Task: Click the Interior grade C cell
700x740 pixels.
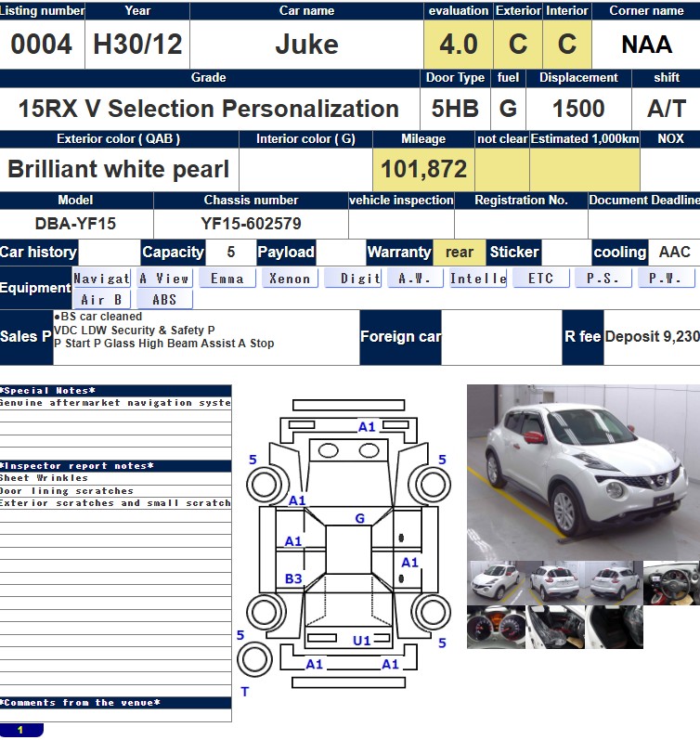Action: pos(567,44)
